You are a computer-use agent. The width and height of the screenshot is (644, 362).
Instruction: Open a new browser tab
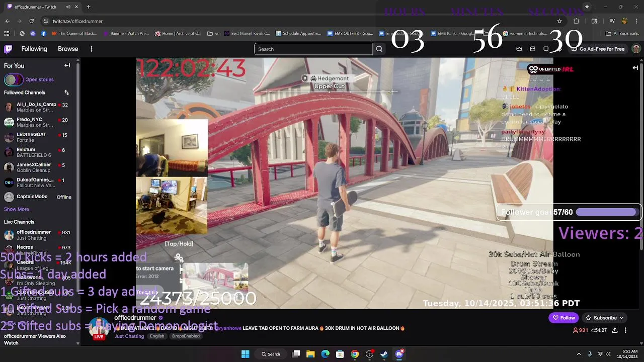89,7
